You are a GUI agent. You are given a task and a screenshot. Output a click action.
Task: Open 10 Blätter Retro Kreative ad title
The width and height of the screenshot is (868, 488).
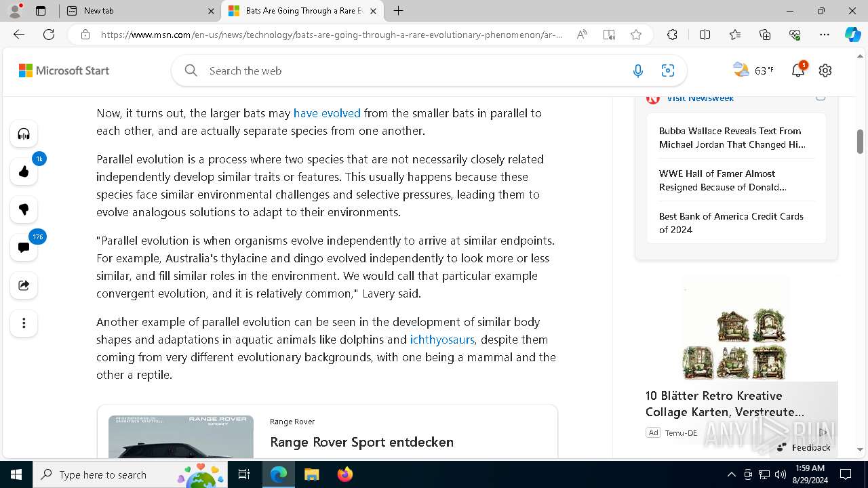click(x=724, y=404)
